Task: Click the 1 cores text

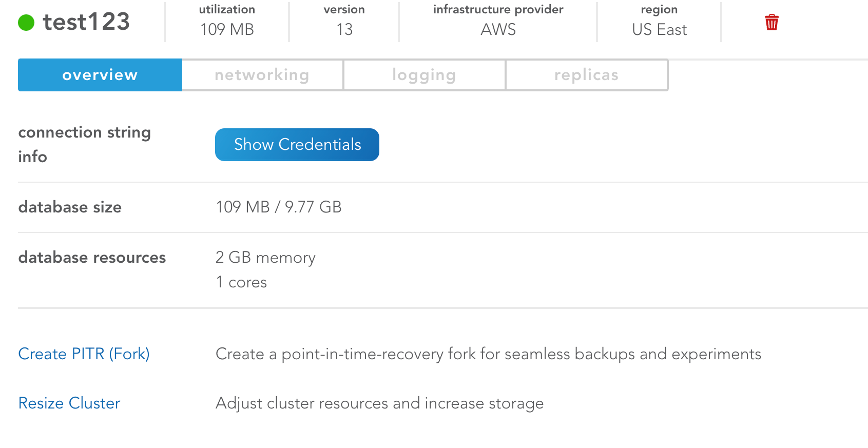Action: (x=241, y=282)
